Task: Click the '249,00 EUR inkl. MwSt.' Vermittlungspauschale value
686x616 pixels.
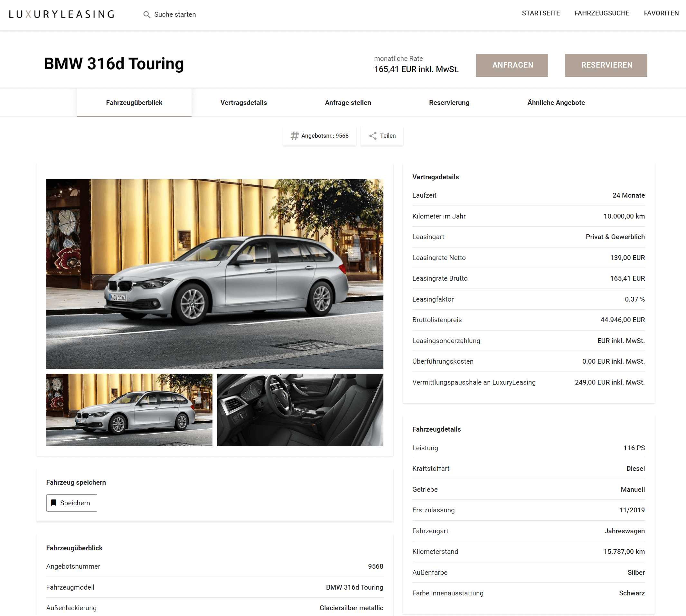Action: pyautogui.click(x=609, y=382)
